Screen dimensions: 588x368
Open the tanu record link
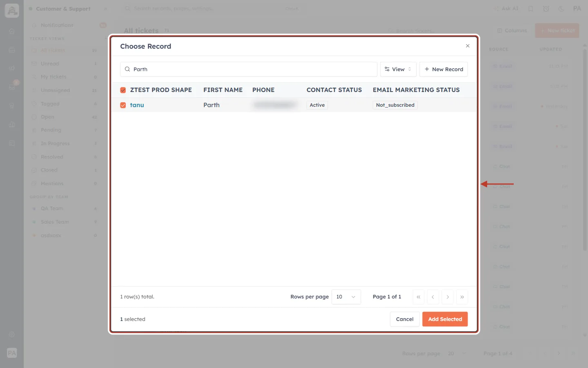137,105
